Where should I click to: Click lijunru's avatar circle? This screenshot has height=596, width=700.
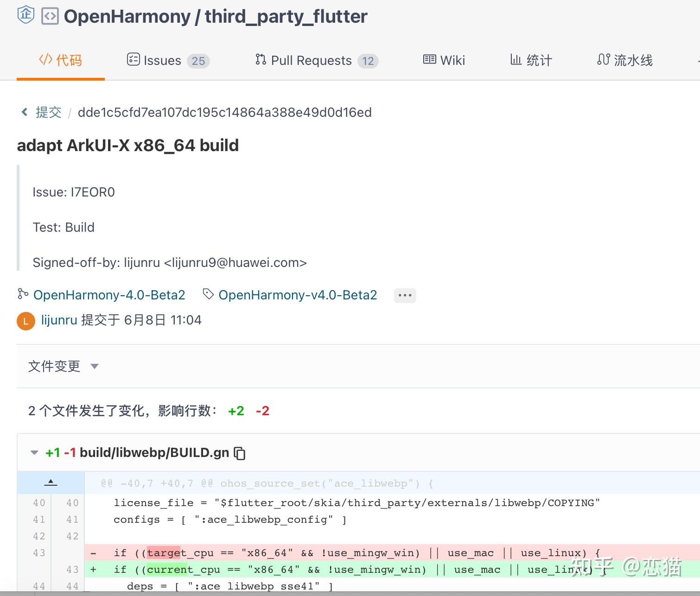(x=25, y=321)
